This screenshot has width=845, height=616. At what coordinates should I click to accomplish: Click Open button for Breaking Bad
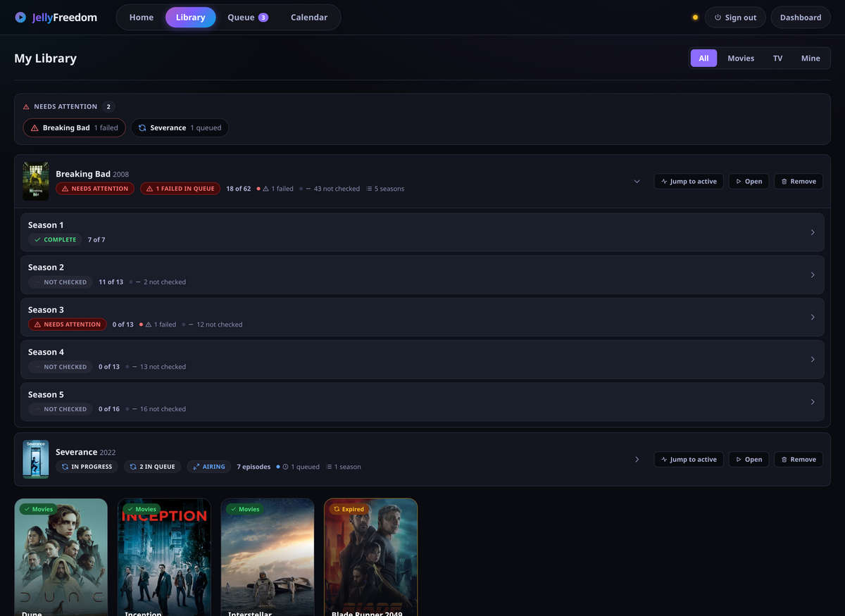[749, 182]
